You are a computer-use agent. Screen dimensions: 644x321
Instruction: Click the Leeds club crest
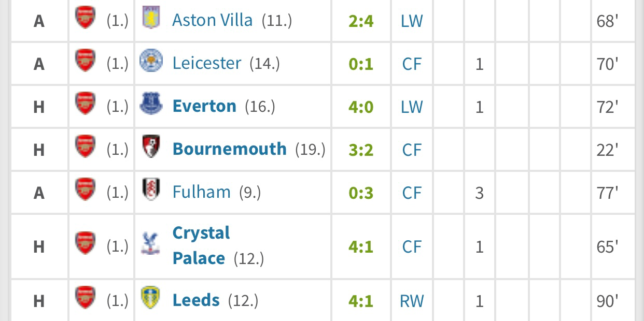tap(151, 299)
